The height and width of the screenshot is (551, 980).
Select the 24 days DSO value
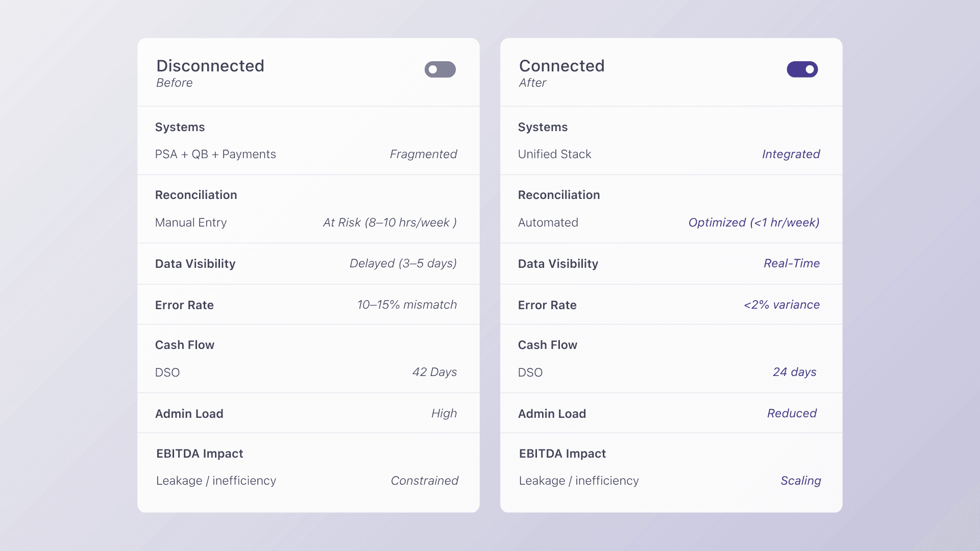coord(794,372)
